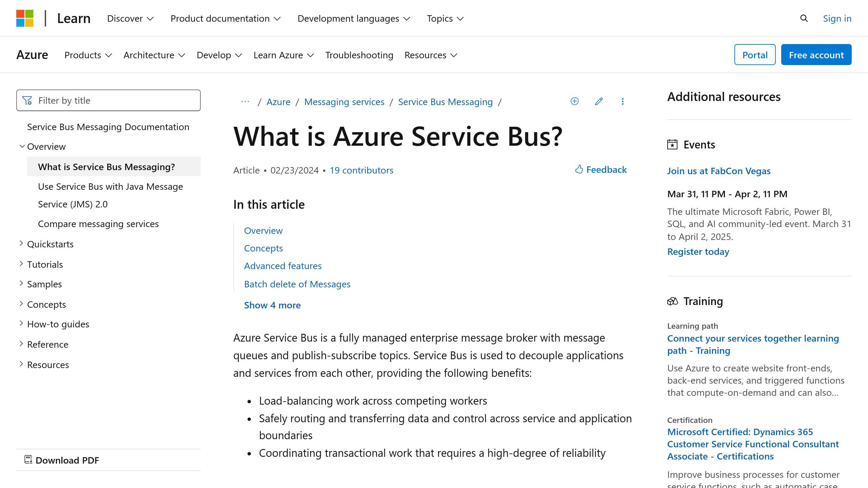Click the Feedback thumbs-up icon
This screenshot has height=488, width=868.
pyautogui.click(x=579, y=169)
